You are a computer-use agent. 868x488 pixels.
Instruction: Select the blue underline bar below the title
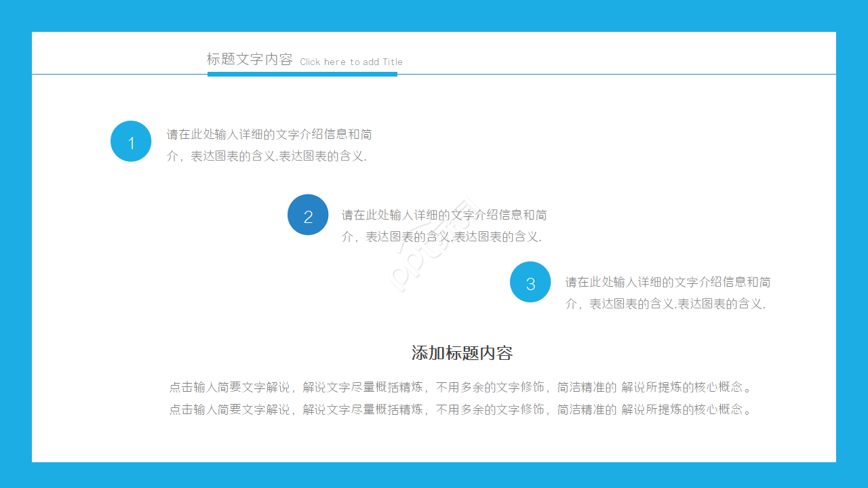coord(302,76)
